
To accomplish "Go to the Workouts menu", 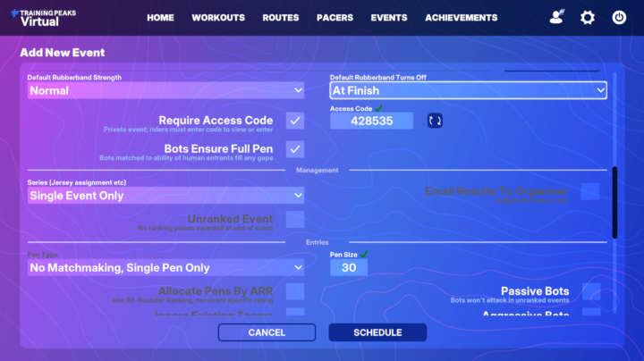I will (218, 18).
